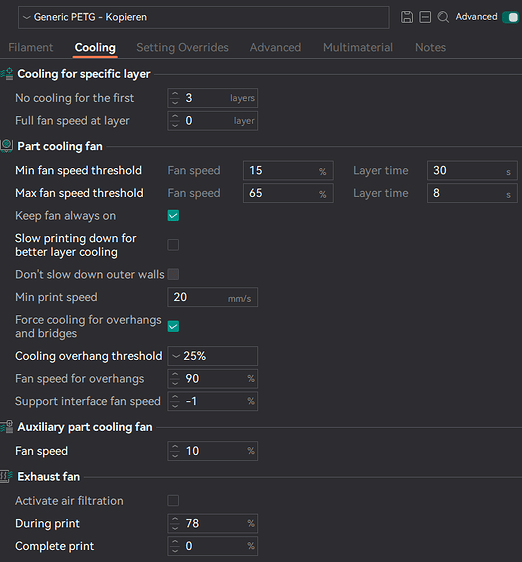The width and height of the screenshot is (522, 562).
Task: Decrease No cooling for the first layers value
Action: [x=175, y=102]
